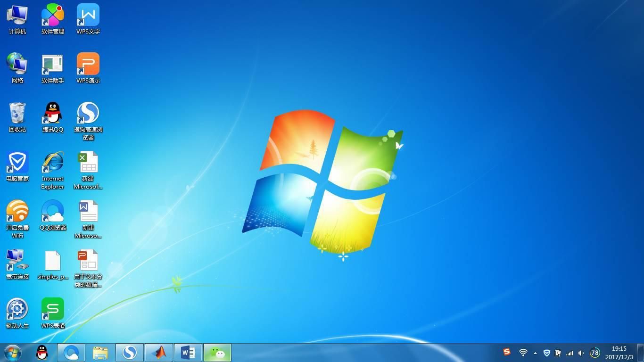Open the 电脑管家 shield tray icon
Viewport: 644px width, 362px height.
547,353
